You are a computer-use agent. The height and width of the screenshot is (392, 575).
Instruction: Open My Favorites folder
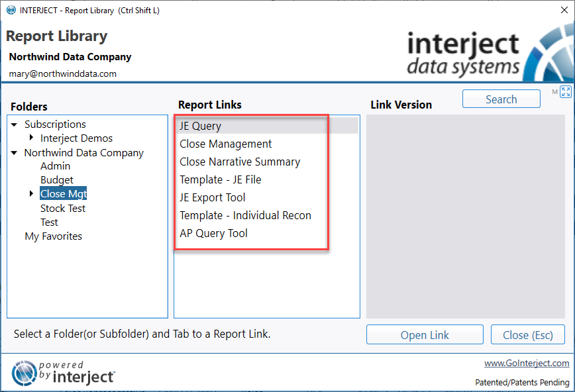[x=54, y=236]
